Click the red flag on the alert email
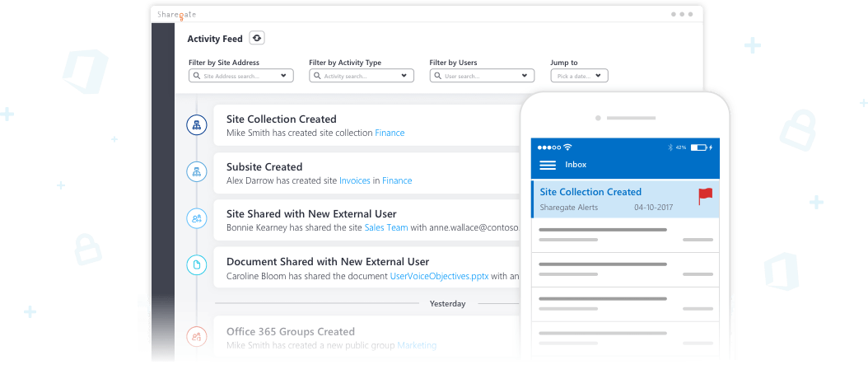The height and width of the screenshot is (374, 868). (x=705, y=196)
